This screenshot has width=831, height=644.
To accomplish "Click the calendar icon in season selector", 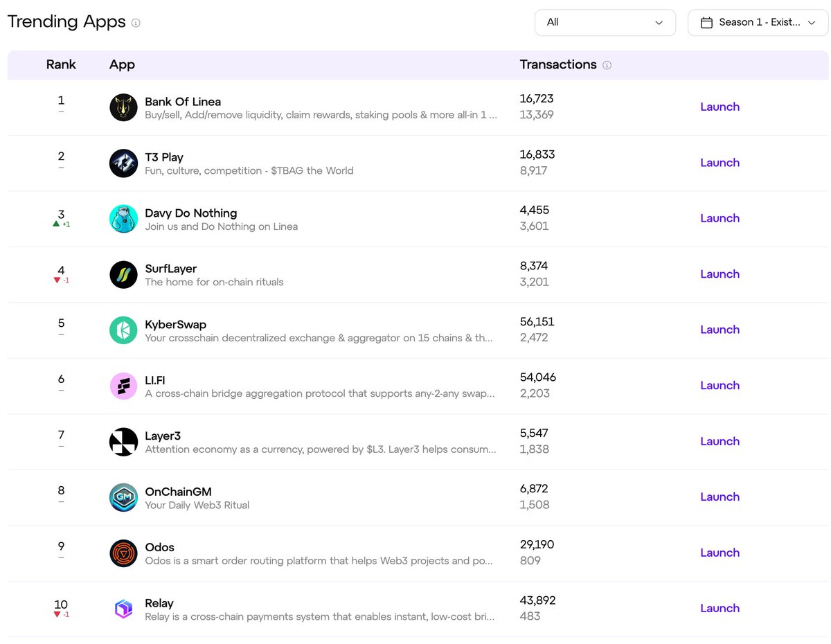I will (x=706, y=23).
